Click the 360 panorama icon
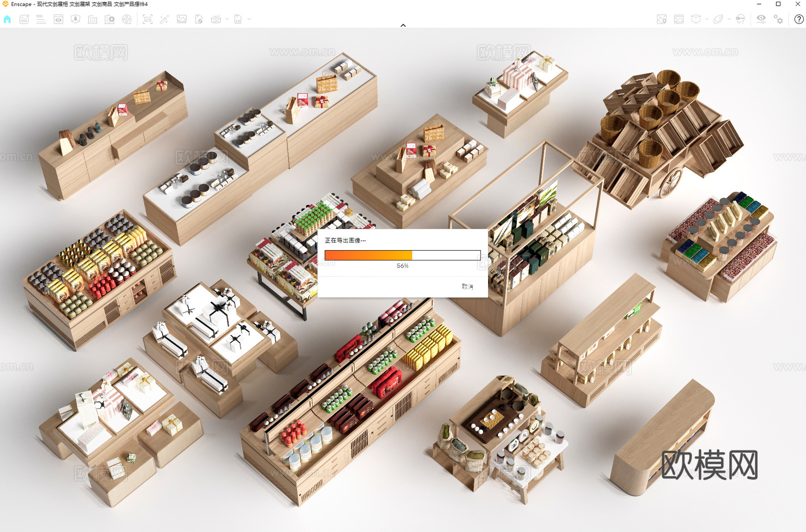806x532 pixels. [216, 19]
